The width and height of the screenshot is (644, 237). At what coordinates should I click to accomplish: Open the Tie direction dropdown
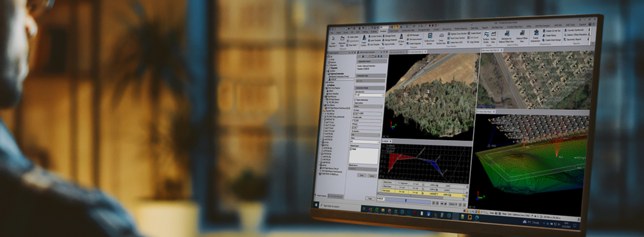click(365, 135)
